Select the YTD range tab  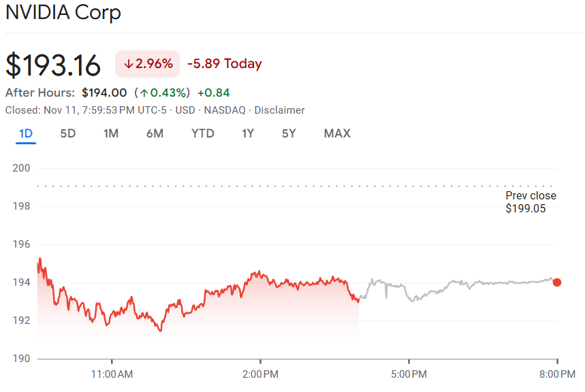pos(202,133)
